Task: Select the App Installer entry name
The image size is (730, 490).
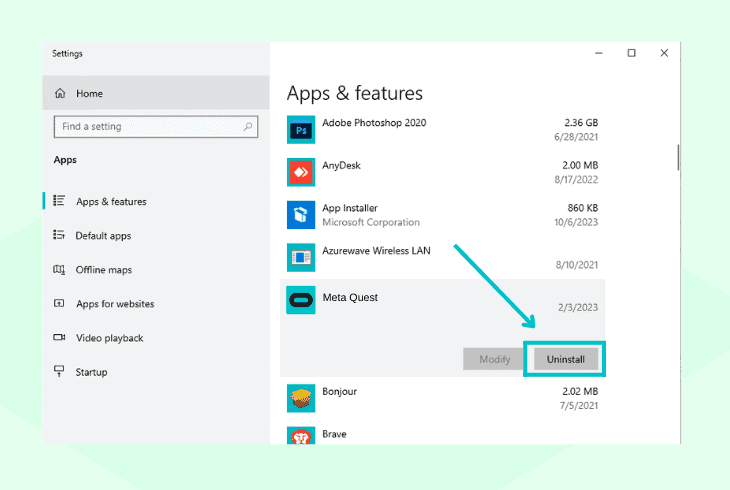Action: click(350, 208)
